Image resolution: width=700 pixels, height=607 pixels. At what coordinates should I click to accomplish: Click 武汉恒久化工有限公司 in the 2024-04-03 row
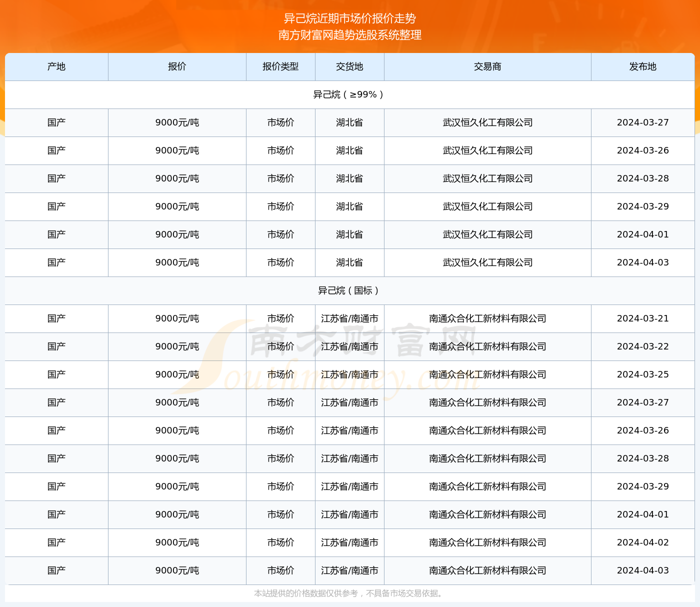[x=487, y=262]
